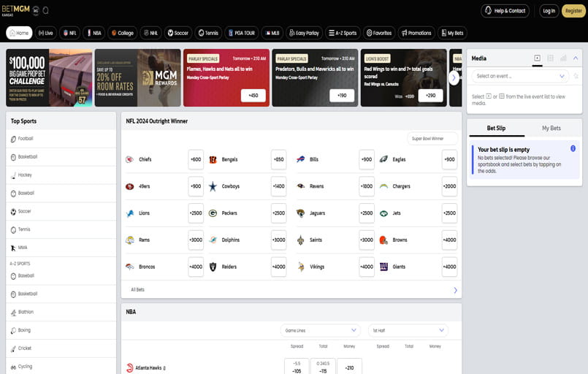This screenshot has height=374, width=588.
Task: Add the +190 parlay special to bet slip
Action: pyautogui.click(x=342, y=96)
